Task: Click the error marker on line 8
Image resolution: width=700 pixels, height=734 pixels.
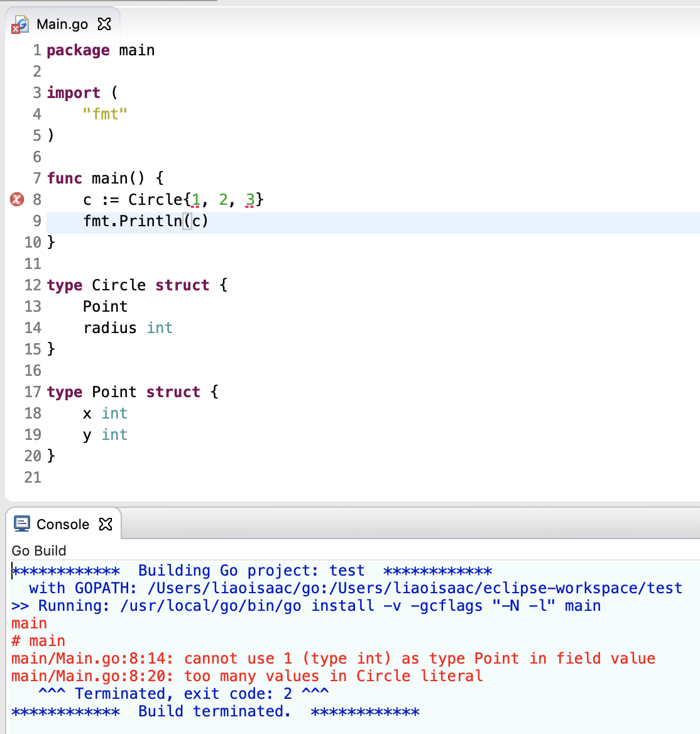Action: coord(17,199)
